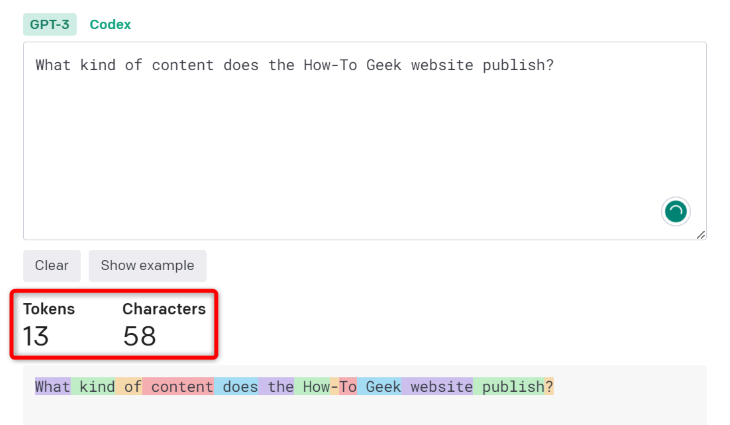Open the Codex tab
This screenshot has width=730, height=425.
[110, 24]
